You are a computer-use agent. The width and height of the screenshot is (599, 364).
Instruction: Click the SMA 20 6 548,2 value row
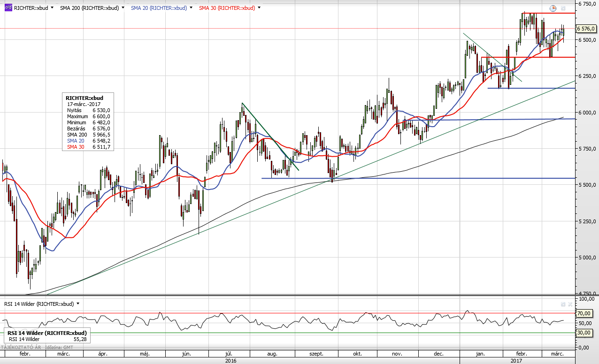click(88, 141)
